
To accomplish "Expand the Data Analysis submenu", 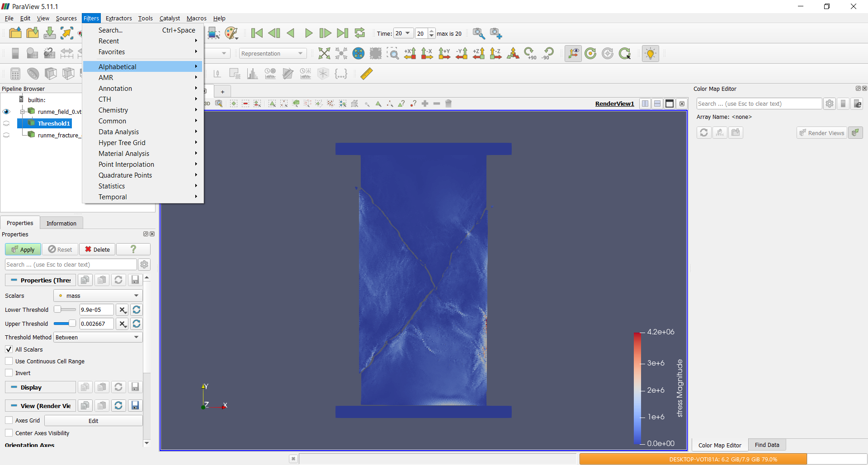I will click(143, 132).
